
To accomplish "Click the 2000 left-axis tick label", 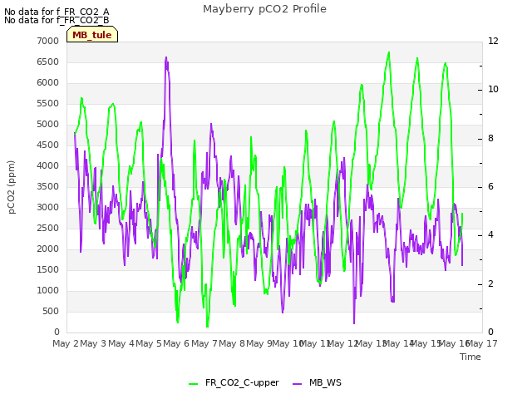I will click(48, 249).
